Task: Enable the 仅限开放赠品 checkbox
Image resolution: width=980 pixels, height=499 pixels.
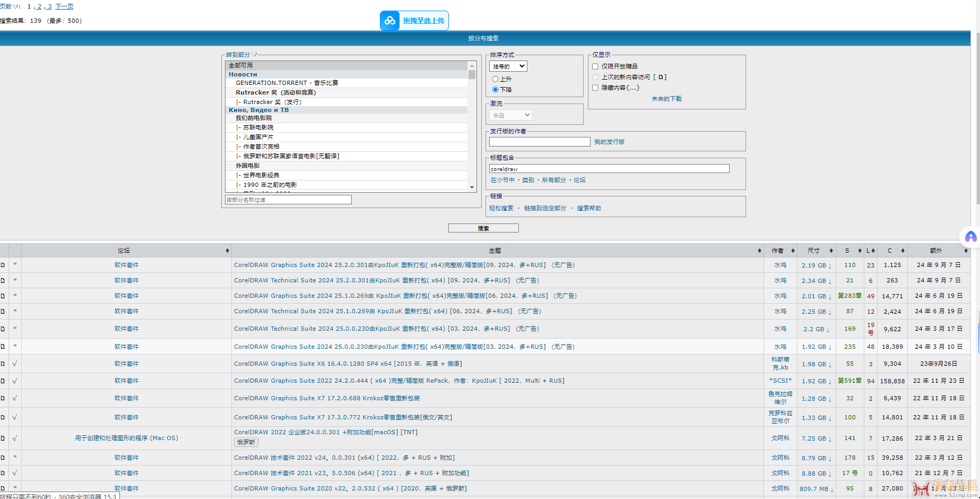Action: coord(595,66)
